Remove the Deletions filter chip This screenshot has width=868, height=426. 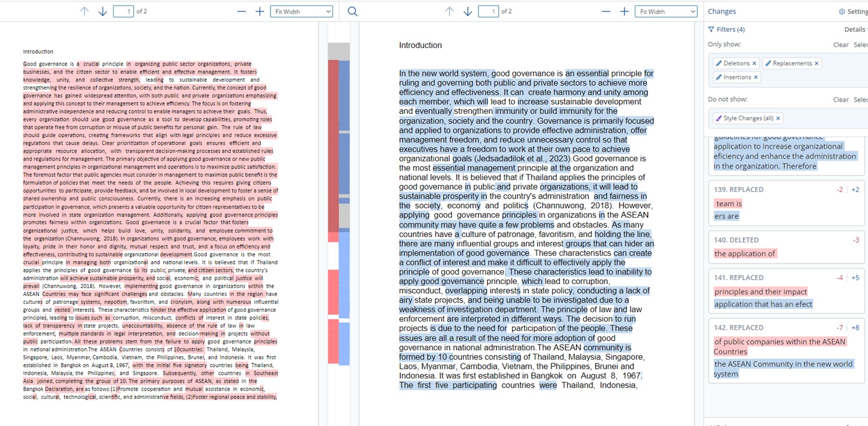point(754,63)
